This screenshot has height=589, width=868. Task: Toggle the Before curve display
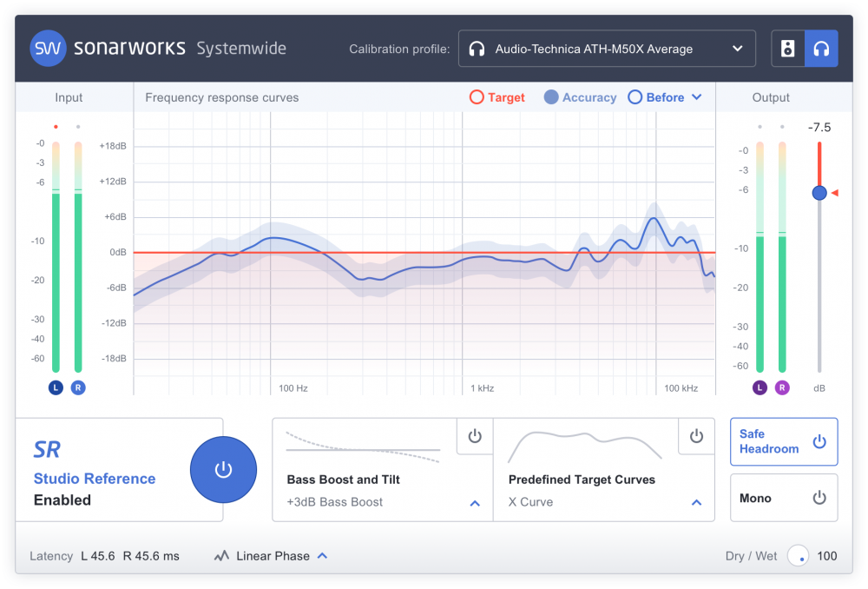point(656,97)
